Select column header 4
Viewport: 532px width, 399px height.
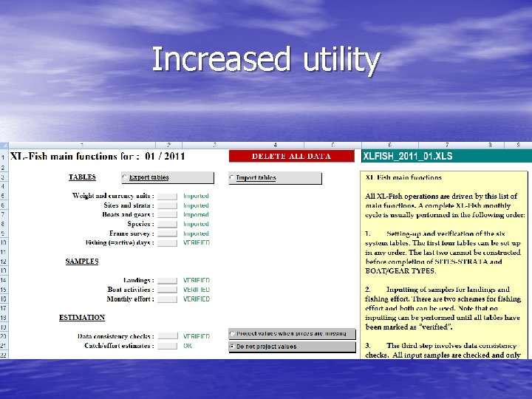pos(275,146)
